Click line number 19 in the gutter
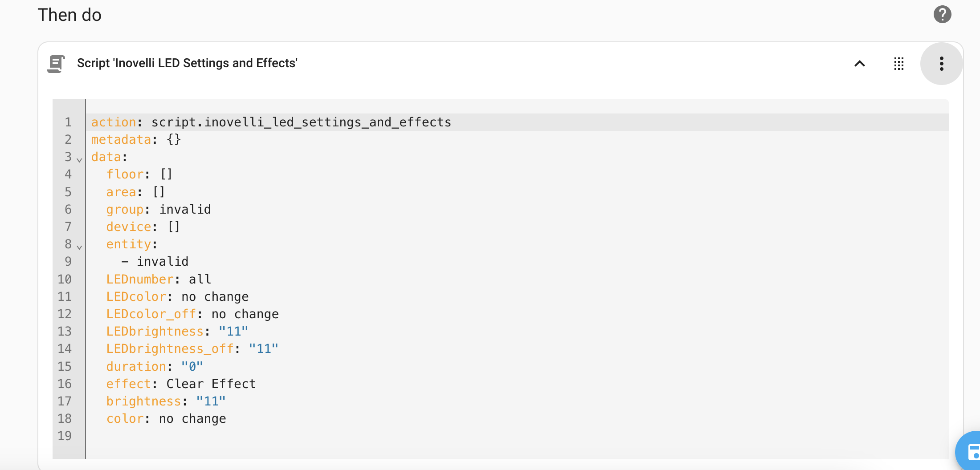The width and height of the screenshot is (980, 470). (65, 436)
